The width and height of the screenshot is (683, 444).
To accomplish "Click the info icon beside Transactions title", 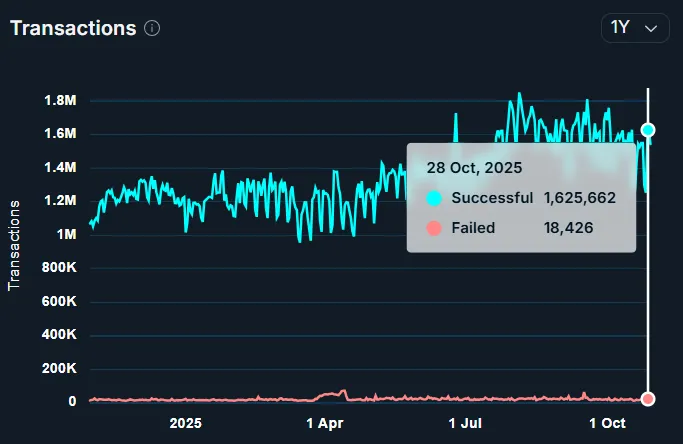I will tap(152, 28).
